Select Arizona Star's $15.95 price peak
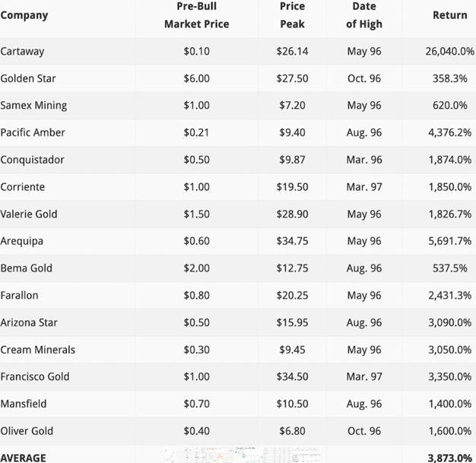 pos(292,322)
